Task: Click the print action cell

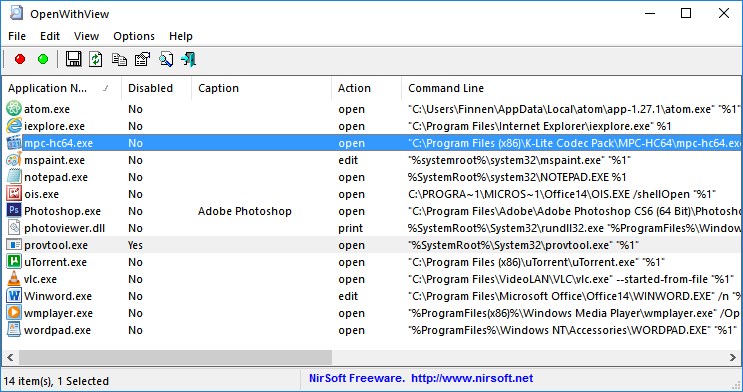Action: pos(351,228)
